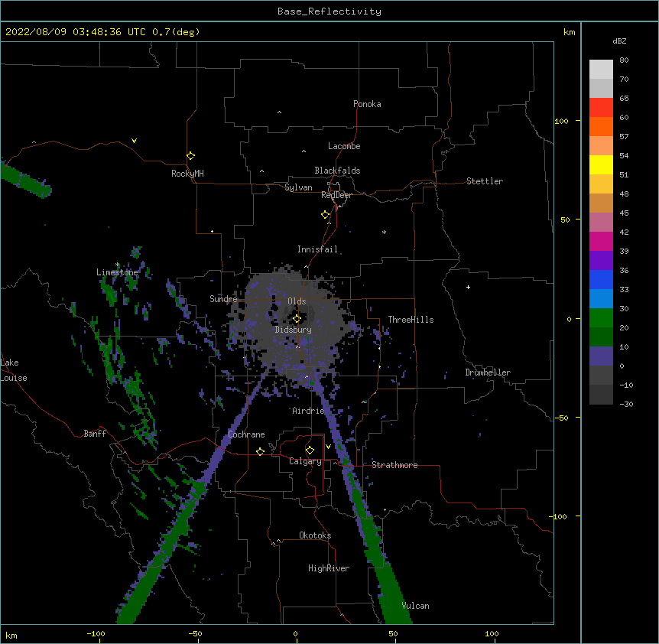Click the Lake Louise label

pyautogui.click(x=14, y=370)
